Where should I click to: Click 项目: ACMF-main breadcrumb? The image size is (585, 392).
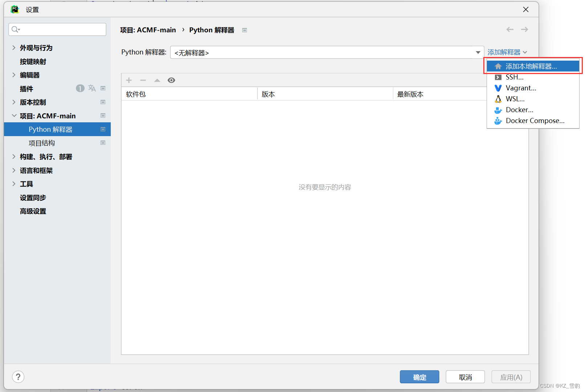(148, 30)
